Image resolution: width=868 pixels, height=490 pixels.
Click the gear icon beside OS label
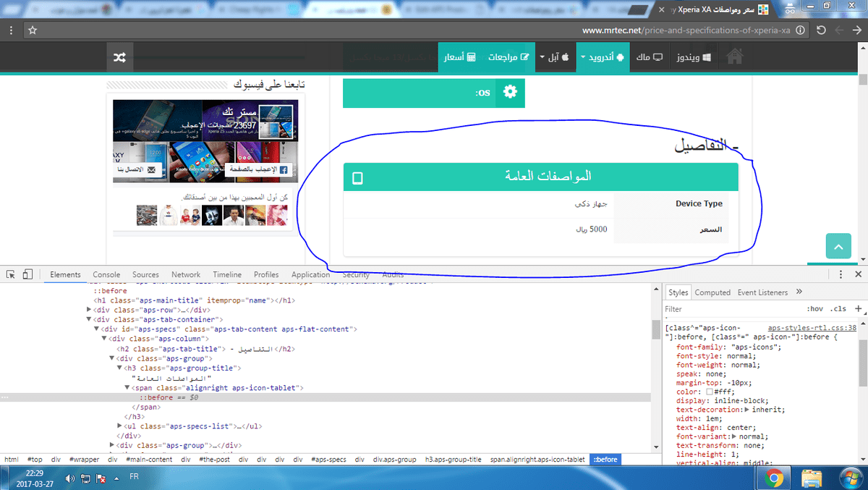tap(510, 93)
